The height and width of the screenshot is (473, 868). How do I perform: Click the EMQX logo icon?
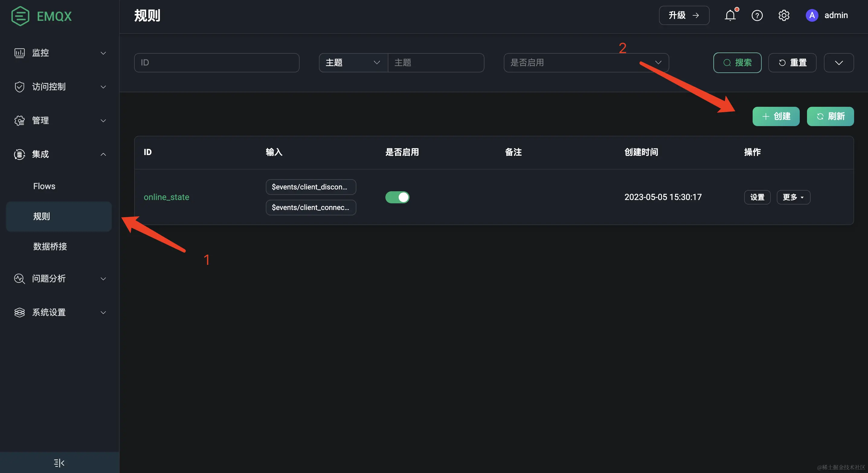[x=20, y=16]
